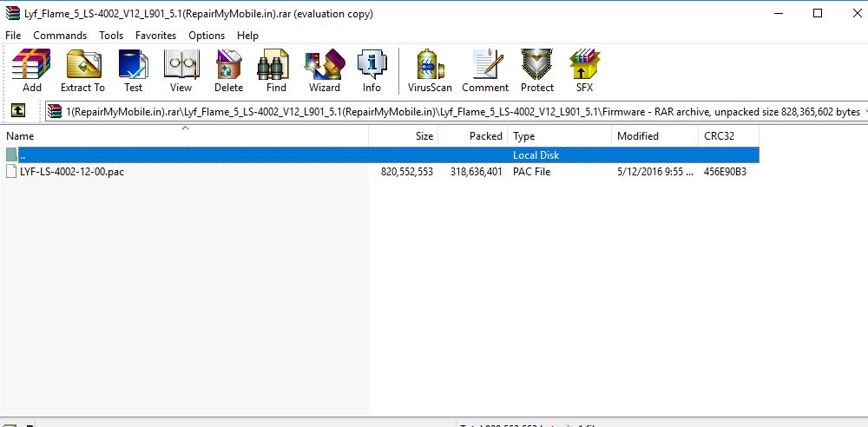Screen dimensions: 868x427
Task: Click the CRC32 value 456E90B3
Action: tap(725, 172)
